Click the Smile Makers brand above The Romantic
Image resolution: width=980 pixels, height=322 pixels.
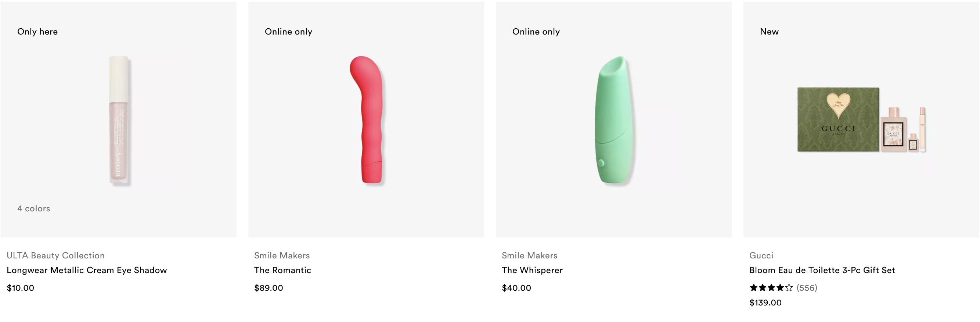click(x=282, y=255)
